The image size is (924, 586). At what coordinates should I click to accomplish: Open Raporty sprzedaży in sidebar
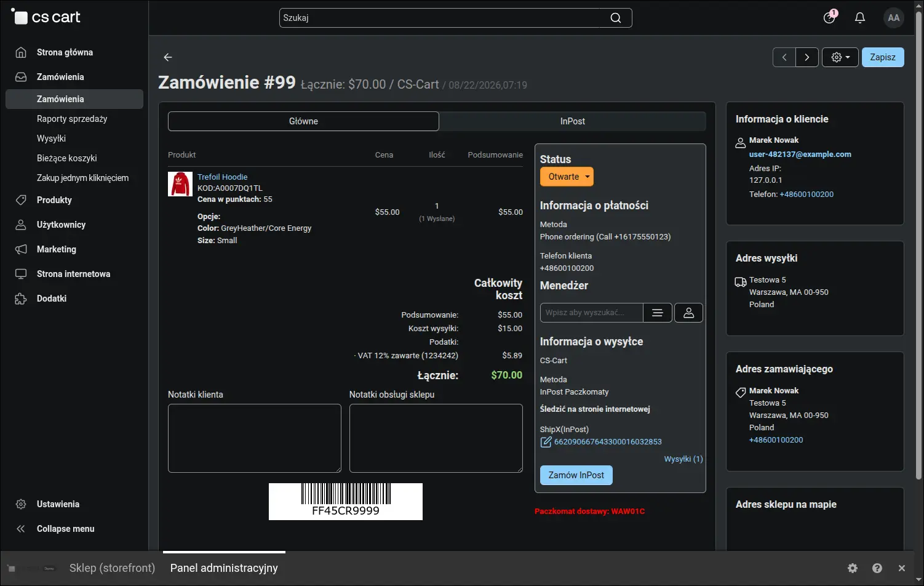pos(72,119)
